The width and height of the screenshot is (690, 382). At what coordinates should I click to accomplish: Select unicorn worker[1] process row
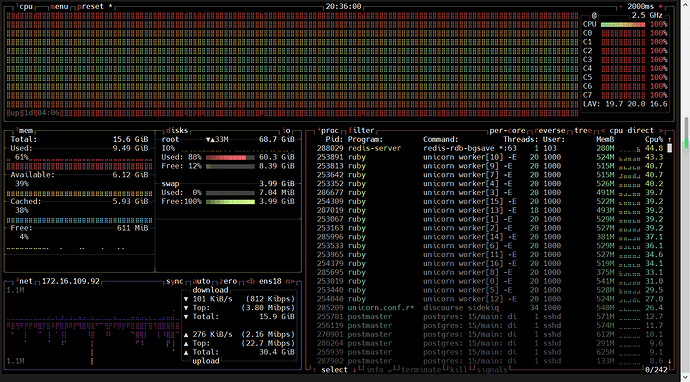click(490, 219)
